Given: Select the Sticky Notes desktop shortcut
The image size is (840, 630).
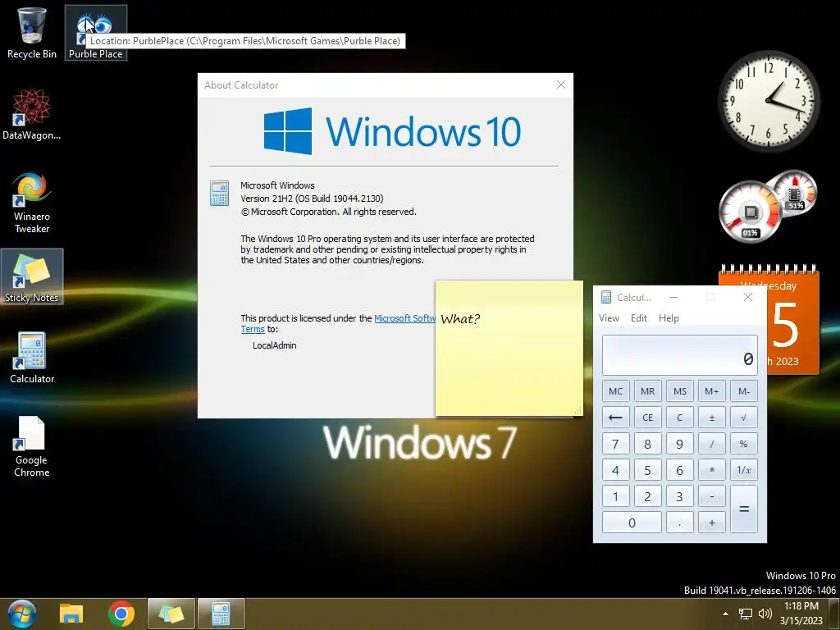Looking at the screenshot, I should coord(32,276).
